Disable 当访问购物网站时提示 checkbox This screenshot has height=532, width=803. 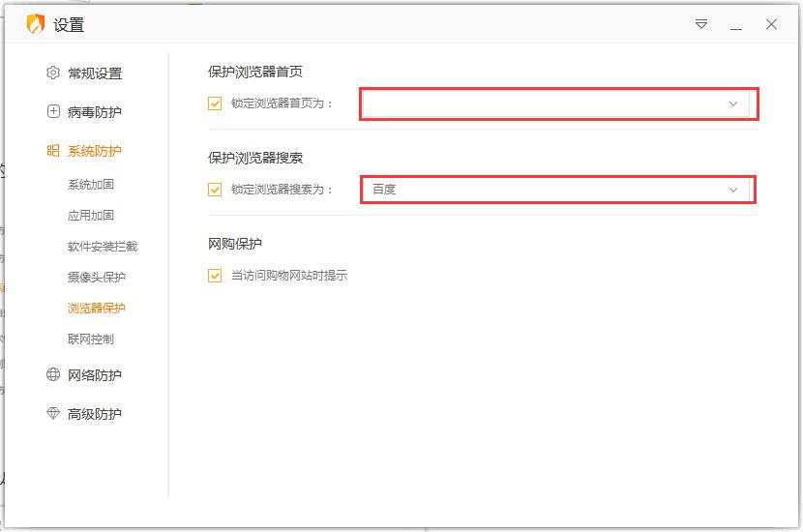click(x=215, y=276)
